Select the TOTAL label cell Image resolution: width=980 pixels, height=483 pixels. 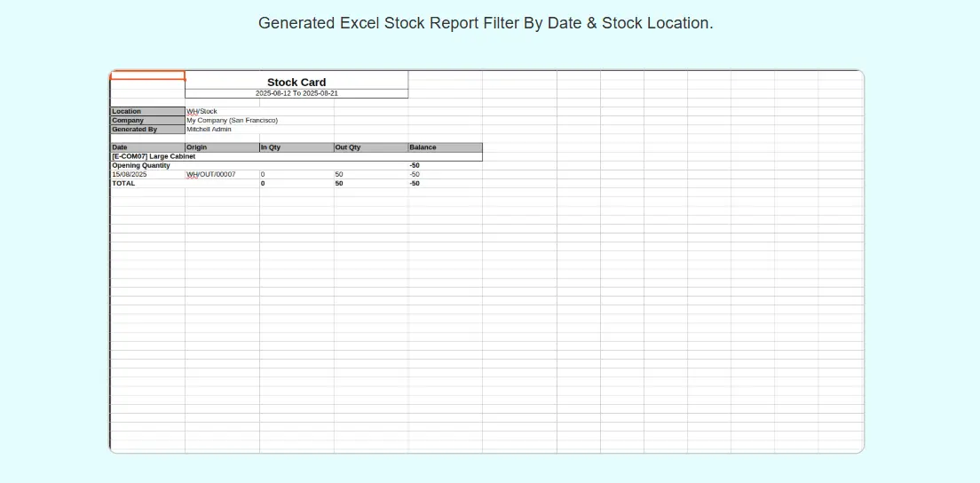pyautogui.click(x=147, y=184)
